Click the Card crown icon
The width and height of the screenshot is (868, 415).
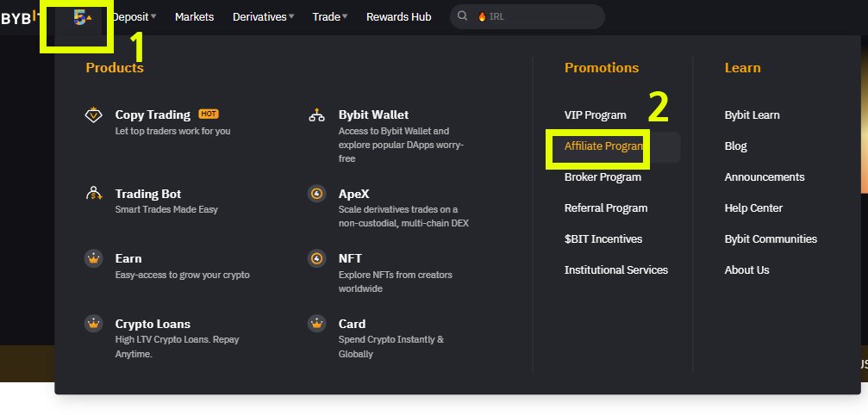click(316, 323)
